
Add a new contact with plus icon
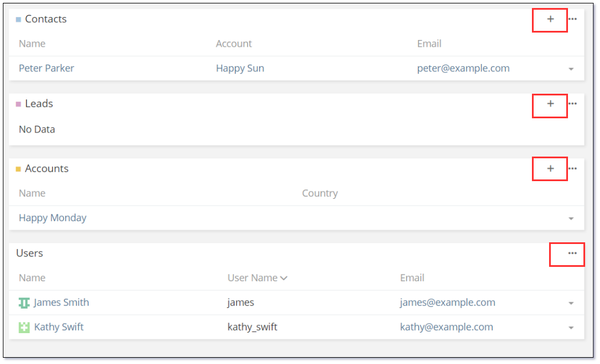550,19
